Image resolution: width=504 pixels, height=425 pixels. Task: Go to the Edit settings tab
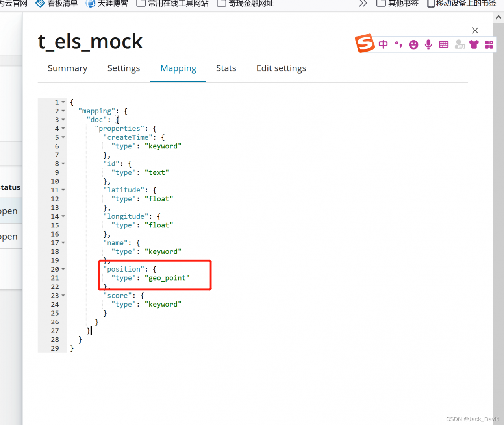pos(281,68)
